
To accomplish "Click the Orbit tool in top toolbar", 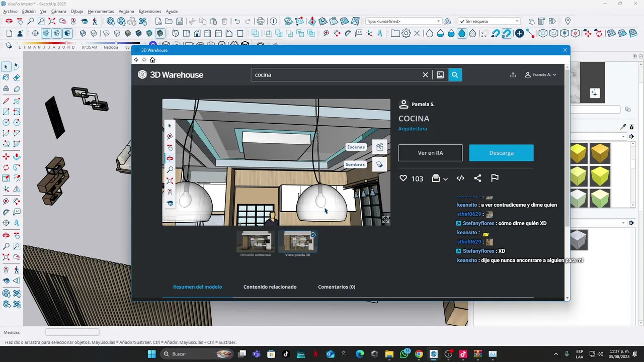I will click(x=9, y=22).
